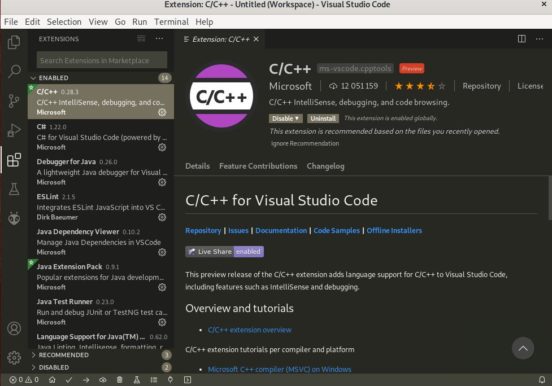The image size is (552, 386).
Task: Select the Extensions view icon
Action: (x=14, y=160)
